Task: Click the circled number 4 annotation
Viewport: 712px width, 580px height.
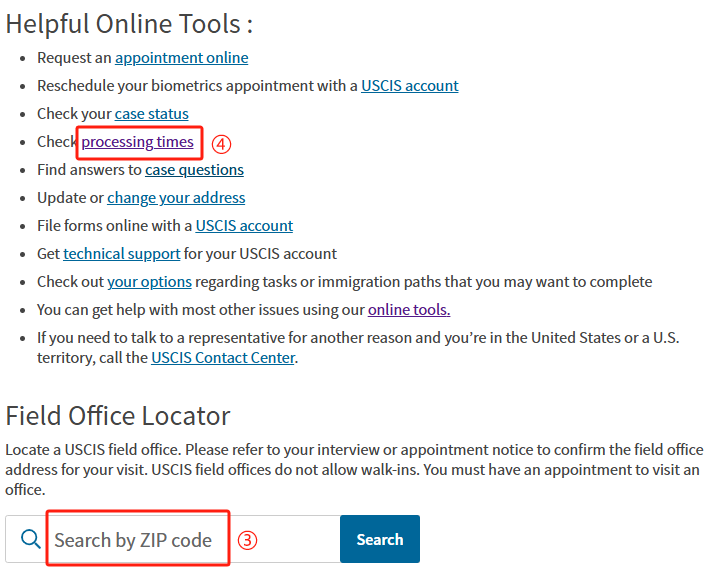Action: tap(222, 144)
